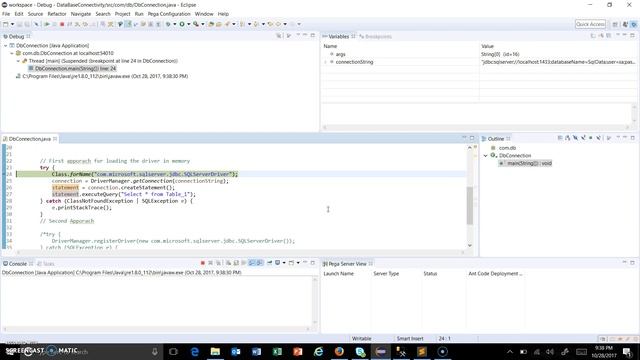Maximize the Console view panel
640x360 pixels.
(313, 262)
